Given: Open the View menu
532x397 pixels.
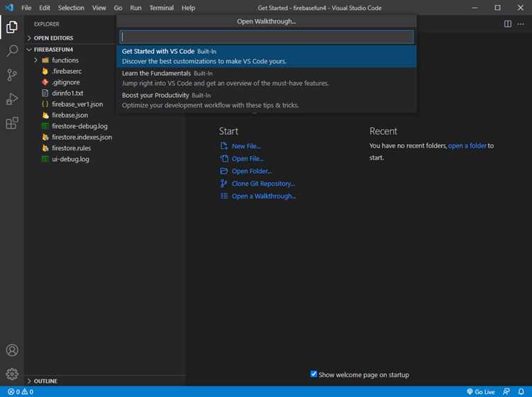Looking at the screenshot, I should 99,8.
